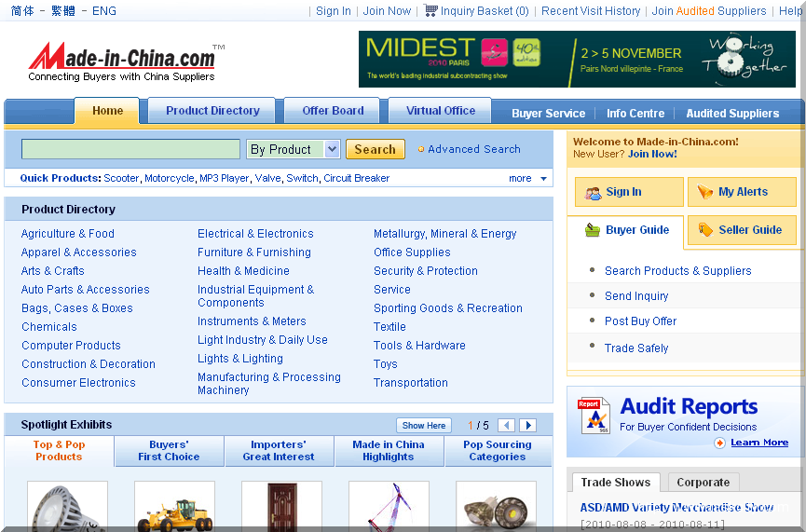Click Search Products & Suppliers guide link
806x532 pixels.
coord(677,271)
